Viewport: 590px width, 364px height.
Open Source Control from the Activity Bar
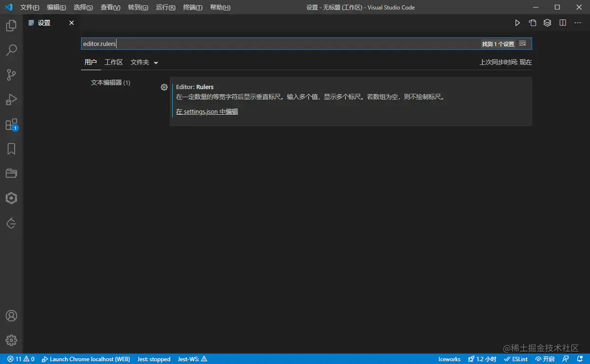[x=11, y=75]
